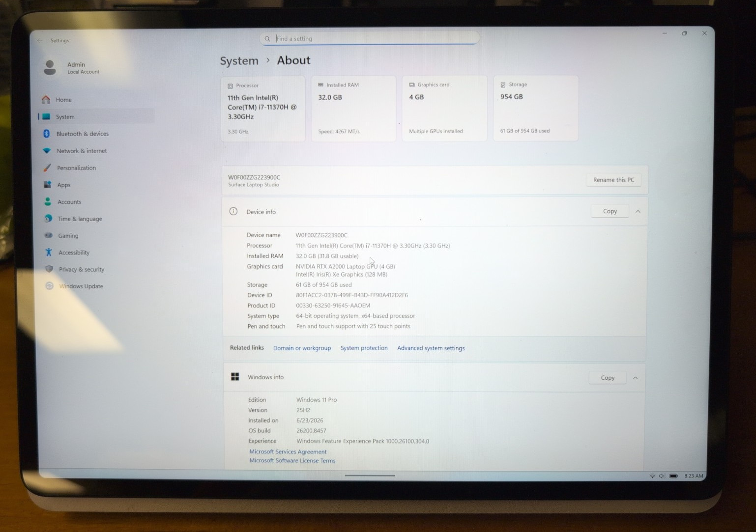Click the Storage 954 GB card
The height and width of the screenshot is (532, 756).
point(535,108)
